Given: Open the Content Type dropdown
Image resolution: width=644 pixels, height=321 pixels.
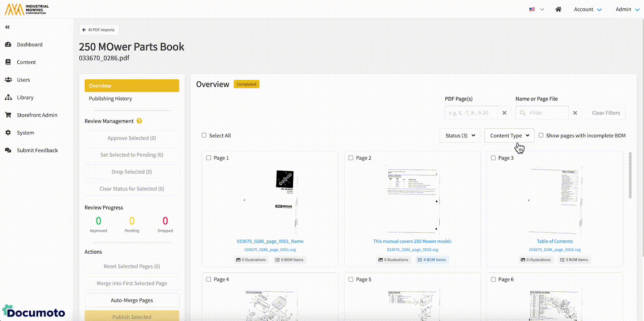Looking at the screenshot, I should click(509, 135).
